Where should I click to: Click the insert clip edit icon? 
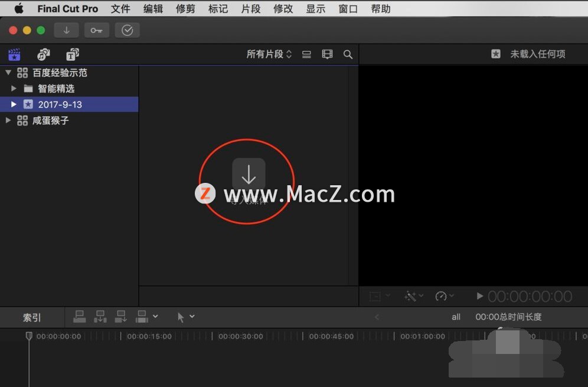[100, 317]
